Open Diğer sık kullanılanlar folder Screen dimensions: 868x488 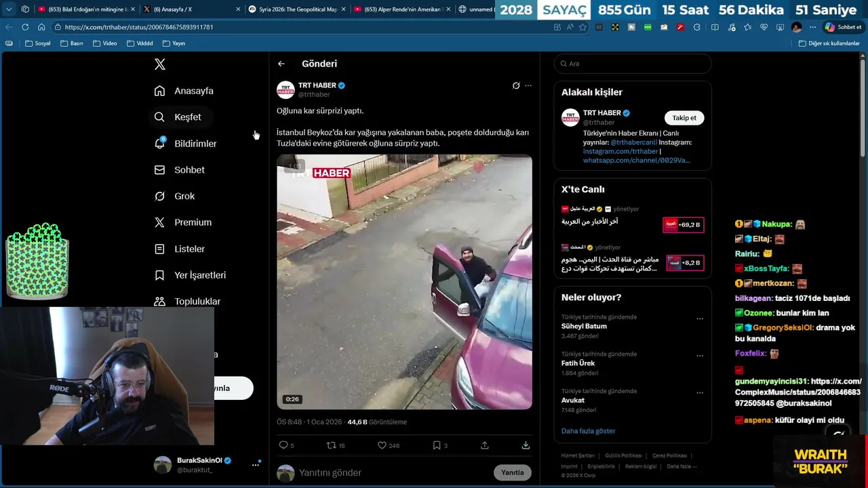point(829,43)
